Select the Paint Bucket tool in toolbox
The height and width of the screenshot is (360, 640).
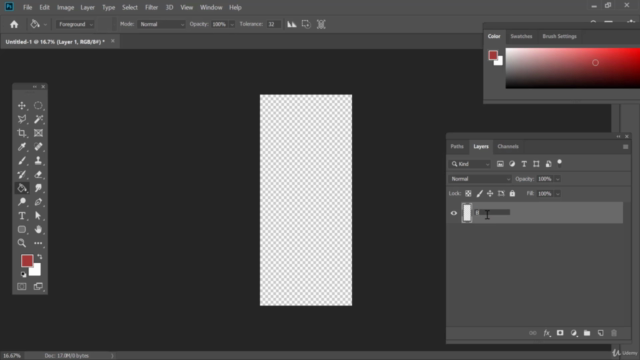22,188
